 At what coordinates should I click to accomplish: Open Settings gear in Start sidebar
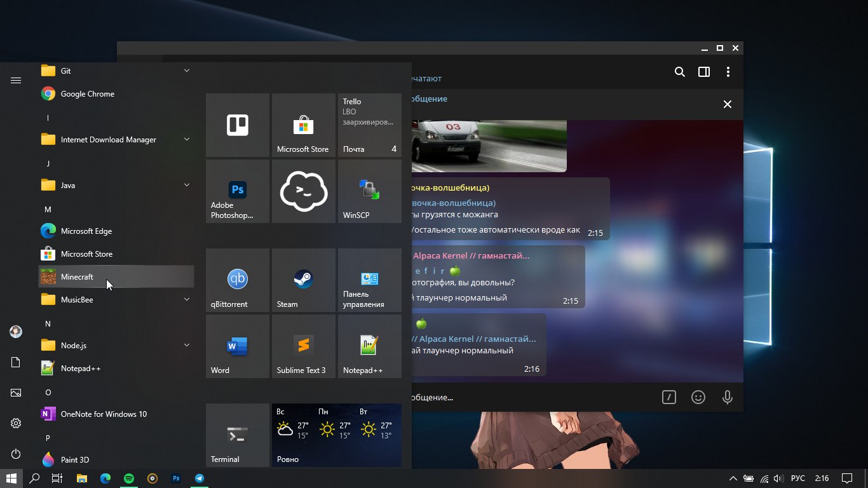pyautogui.click(x=16, y=423)
